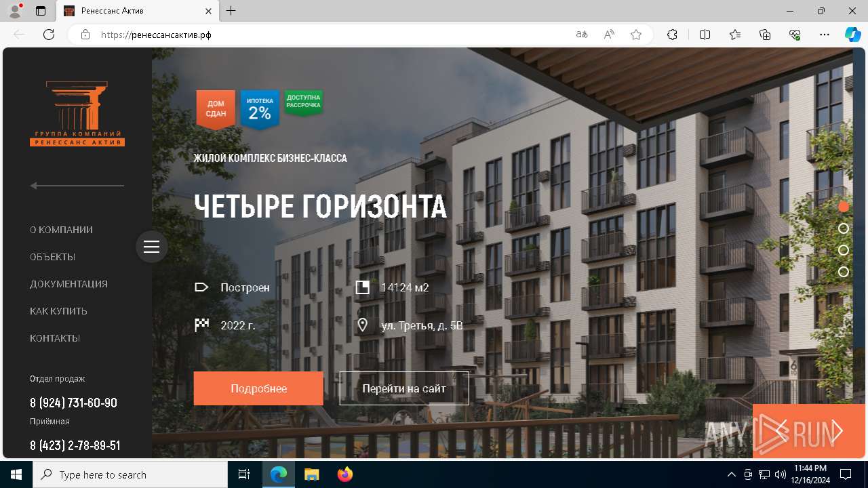Click the Перейти на сайт button

[404, 388]
